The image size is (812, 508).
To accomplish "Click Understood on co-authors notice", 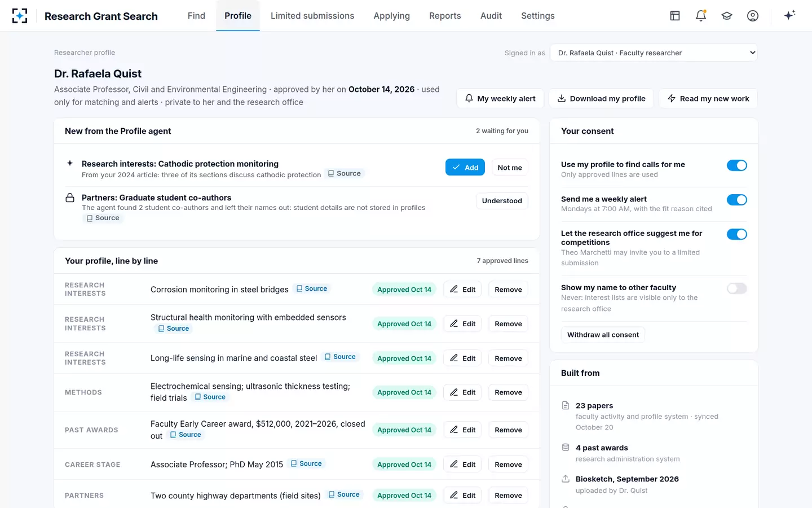I will [502, 201].
